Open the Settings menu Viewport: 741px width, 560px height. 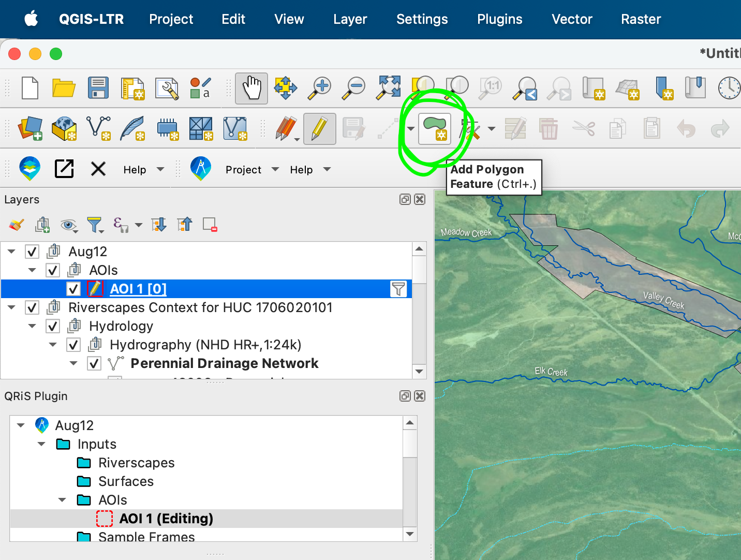422,19
